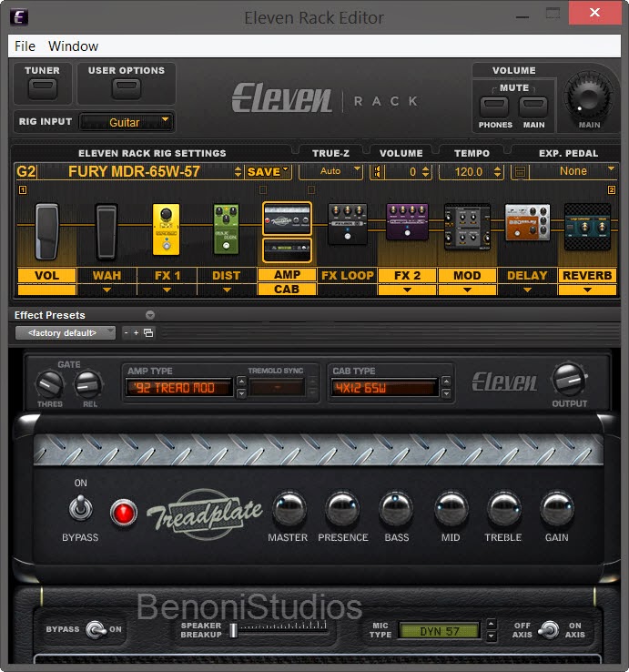This screenshot has width=629, height=672.
Task: Click the plus preset icon
Action: click(136, 332)
